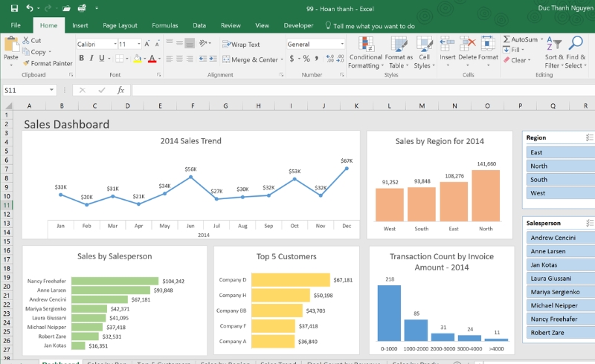This screenshot has height=364, width=595.
Task: Switch to the Formulas tab
Action: pyautogui.click(x=164, y=25)
